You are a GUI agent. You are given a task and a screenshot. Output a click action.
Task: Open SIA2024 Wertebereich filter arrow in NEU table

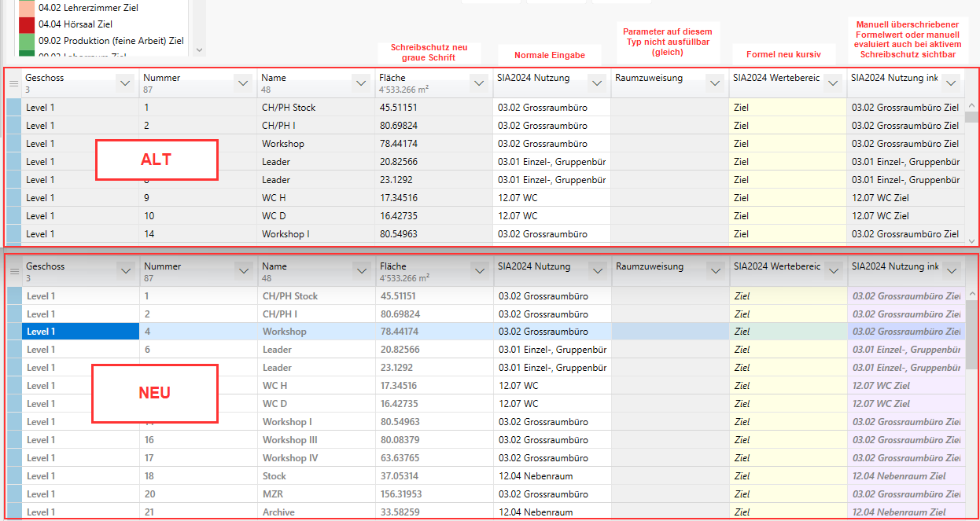click(833, 270)
